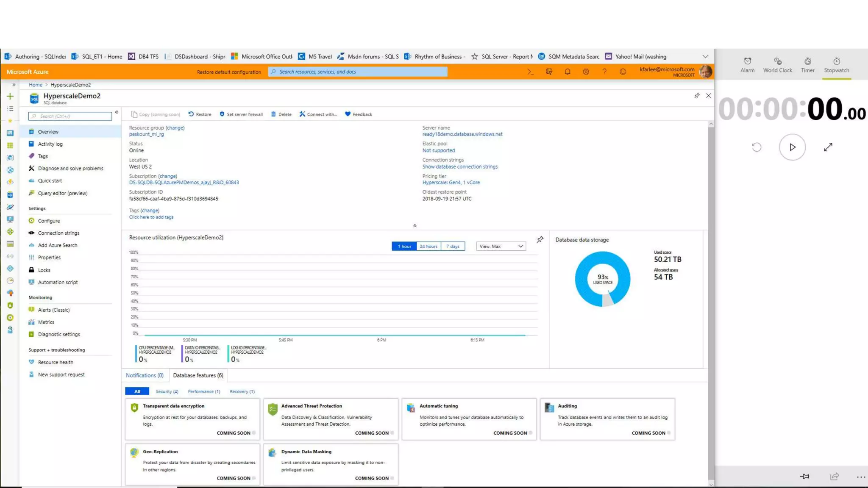This screenshot has width=868, height=488.
Task: Click Show database connection strings
Action: (x=460, y=167)
